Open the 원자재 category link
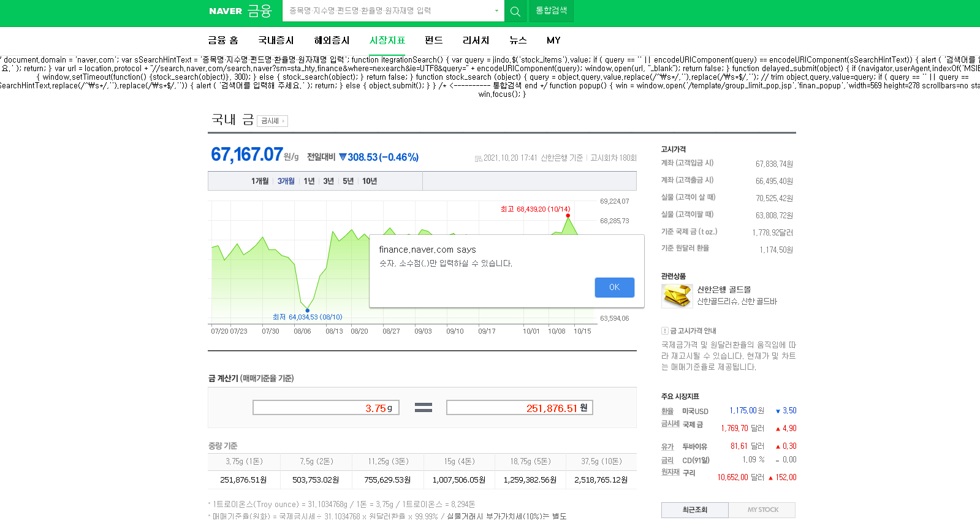Image resolution: width=980 pixels, height=531 pixels. (x=670, y=472)
